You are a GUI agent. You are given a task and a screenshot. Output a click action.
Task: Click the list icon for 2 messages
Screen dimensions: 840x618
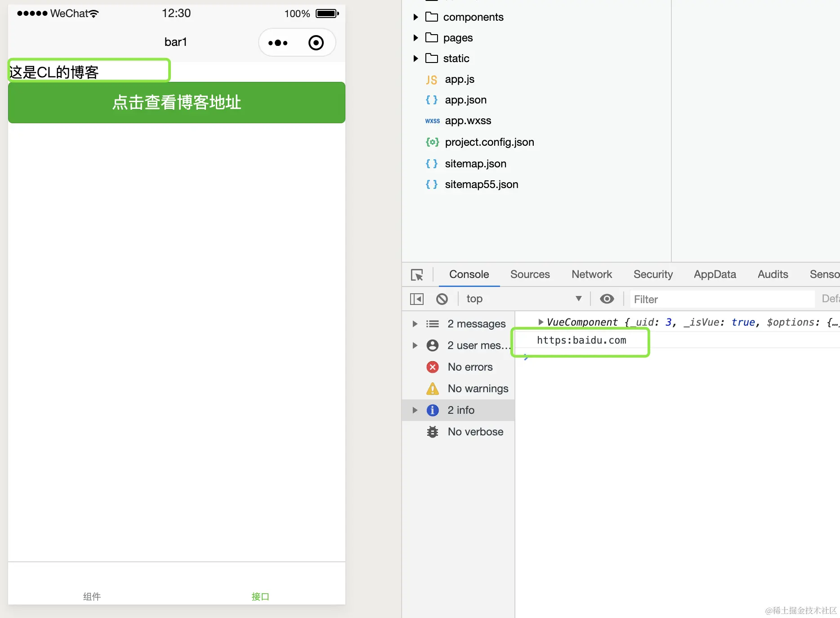pos(433,324)
